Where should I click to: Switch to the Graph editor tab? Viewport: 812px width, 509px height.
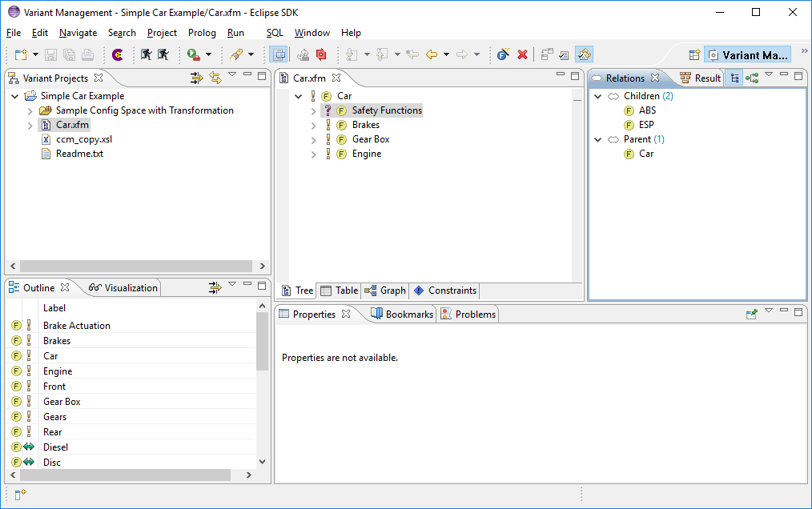[384, 291]
